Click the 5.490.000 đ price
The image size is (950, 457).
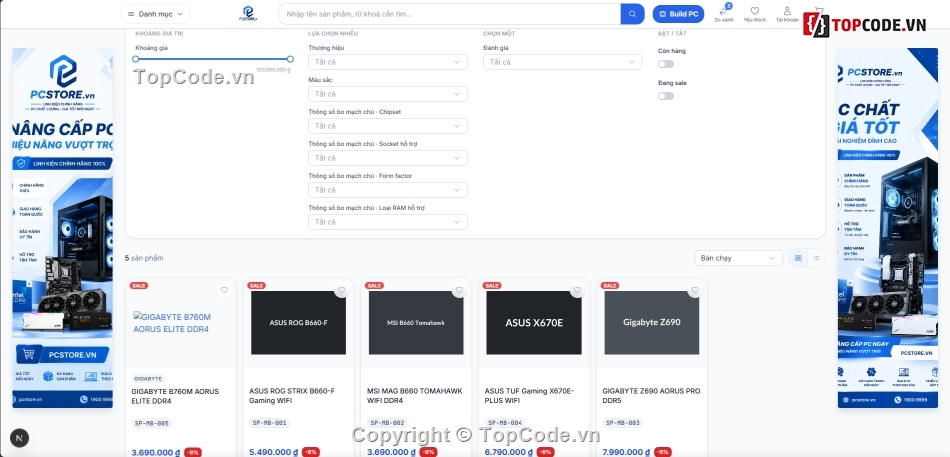(273, 452)
